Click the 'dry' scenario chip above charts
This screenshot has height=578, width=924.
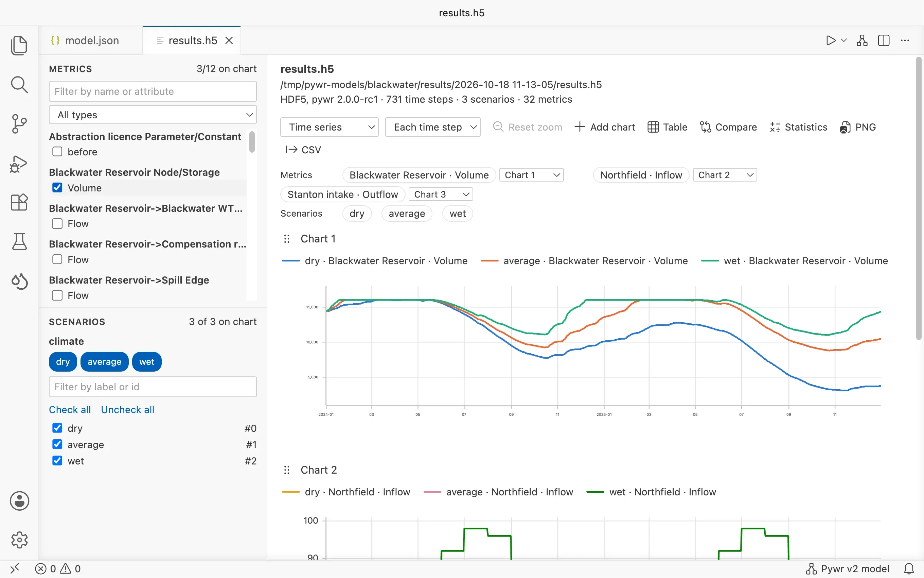(357, 213)
